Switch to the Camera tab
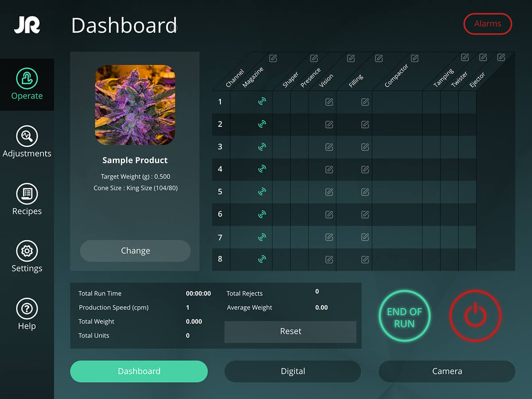 point(447,372)
